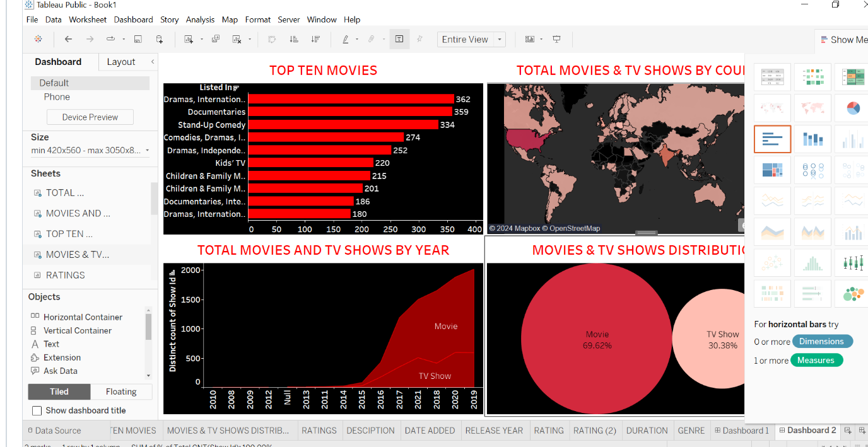Image resolution: width=868 pixels, height=447 pixels.
Task: Click the Sort Ascending toolbar icon
Action: point(294,39)
